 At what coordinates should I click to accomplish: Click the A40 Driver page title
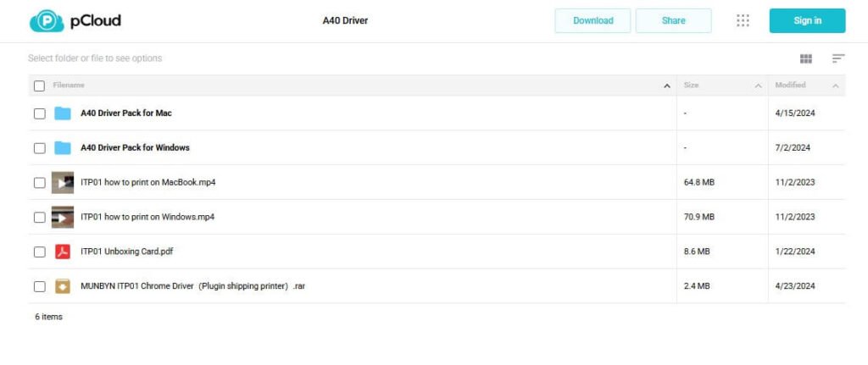pos(346,20)
